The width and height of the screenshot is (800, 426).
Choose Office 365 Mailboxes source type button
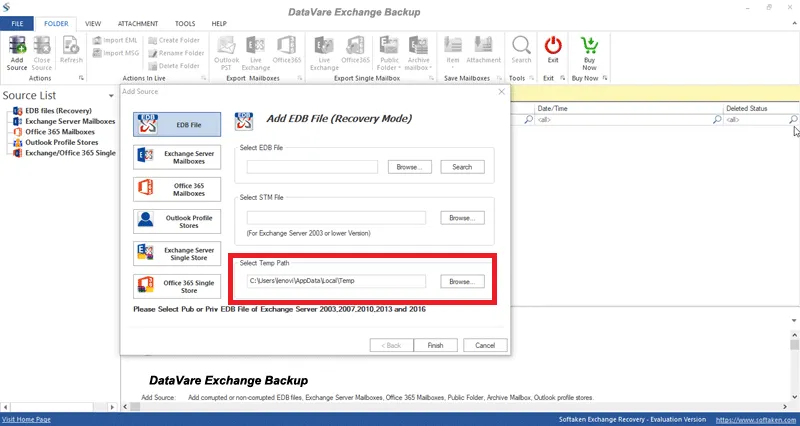click(x=177, y=189)
